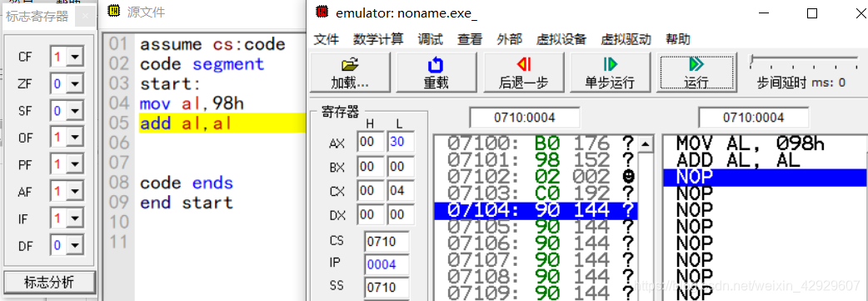
Task: Click the SS register field
Action: coord(387,288)
